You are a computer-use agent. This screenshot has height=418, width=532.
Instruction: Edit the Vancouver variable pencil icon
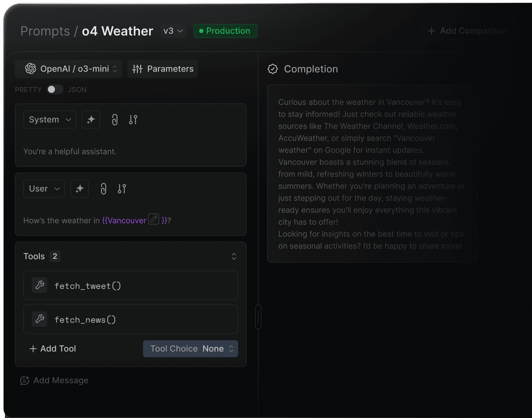coord(154,219)
